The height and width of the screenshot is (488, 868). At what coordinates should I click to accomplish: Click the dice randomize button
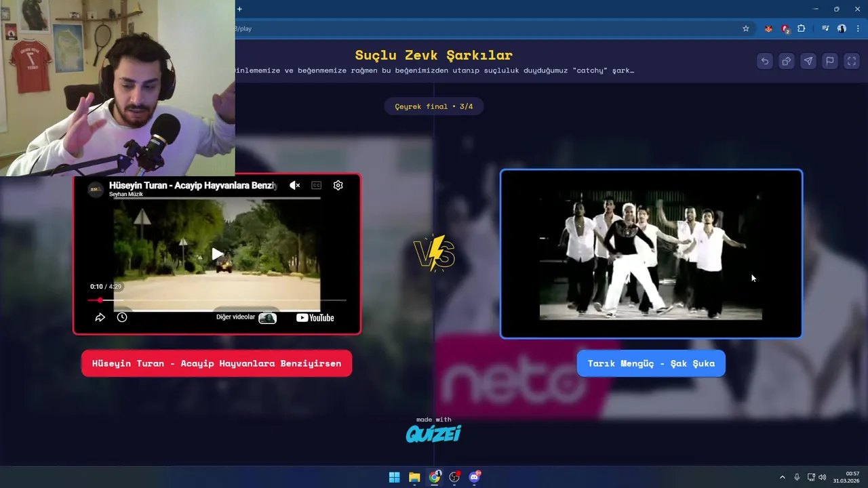click(787, 61)
